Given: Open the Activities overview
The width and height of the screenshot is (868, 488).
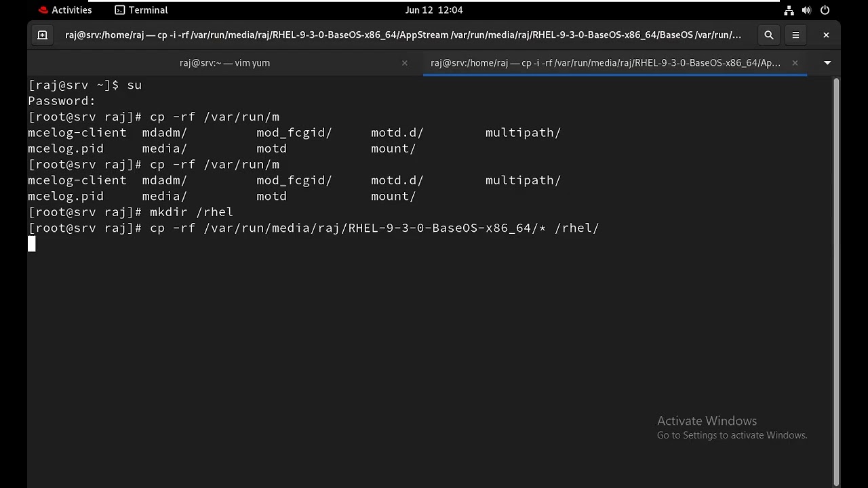Looking at the screenshot, I should 66,10.
